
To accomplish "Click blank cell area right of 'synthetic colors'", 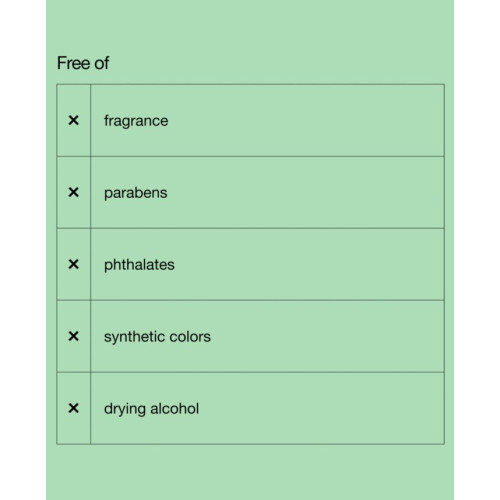I will click(x=327, y=336).
